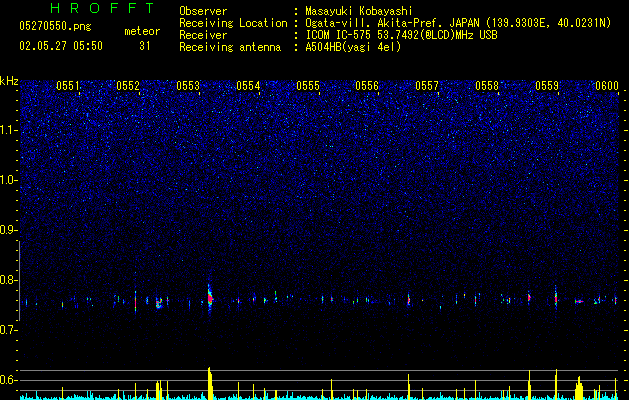Click the A504HB(yagi 4el) antenna text
Viewport: 629px width, 400px height.
(x=353, y=47)
